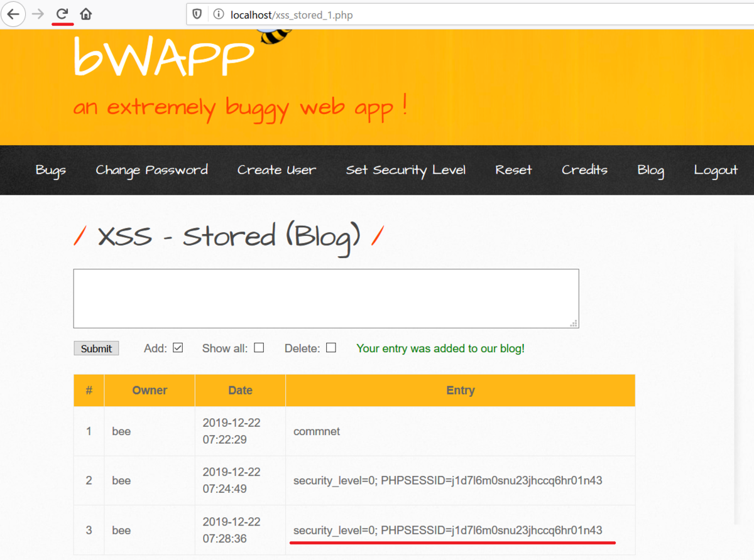Click the entry text 'commnet'
This screenshot has width=754, height=560.
click(x=318, y=431)
